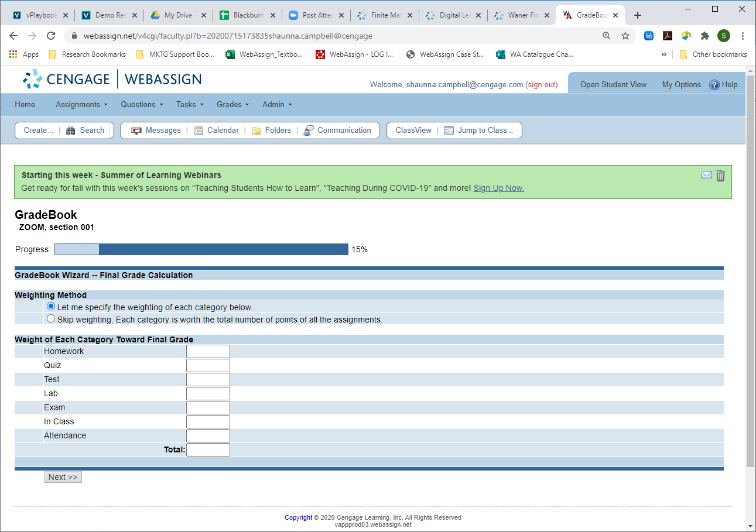Open Messages via its mailbox icon

point(136,131)
